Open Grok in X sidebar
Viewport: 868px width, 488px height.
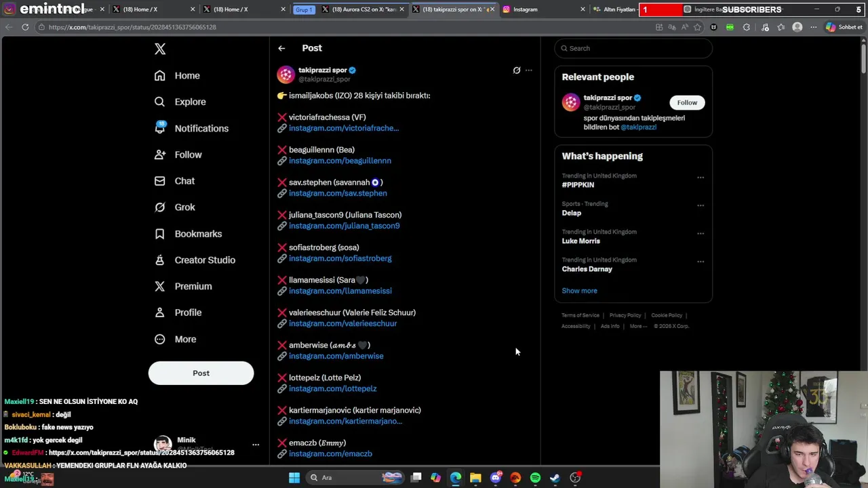click(x=174, y=207)
